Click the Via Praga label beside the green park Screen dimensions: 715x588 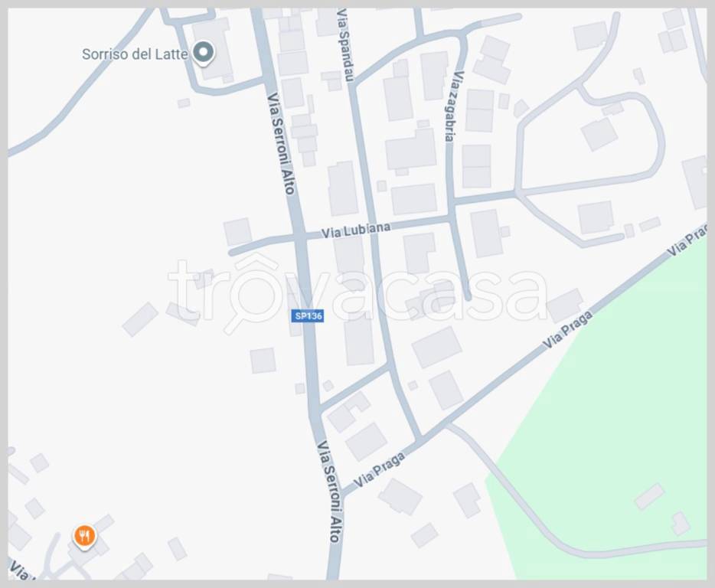568,329
